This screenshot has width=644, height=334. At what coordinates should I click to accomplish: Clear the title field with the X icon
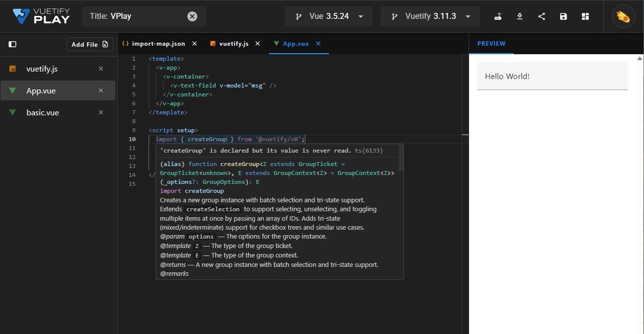[192, 16]
